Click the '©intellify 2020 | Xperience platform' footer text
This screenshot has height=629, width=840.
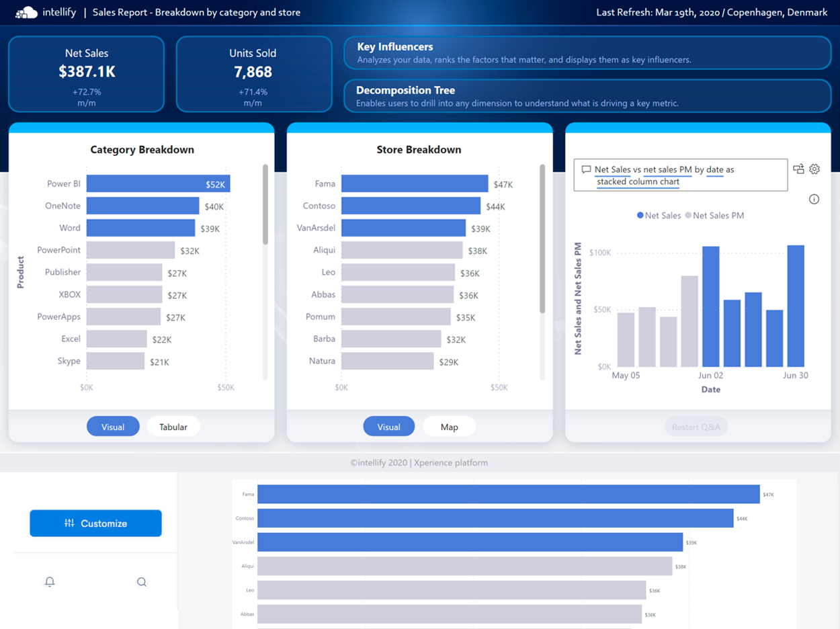point(419,462)
